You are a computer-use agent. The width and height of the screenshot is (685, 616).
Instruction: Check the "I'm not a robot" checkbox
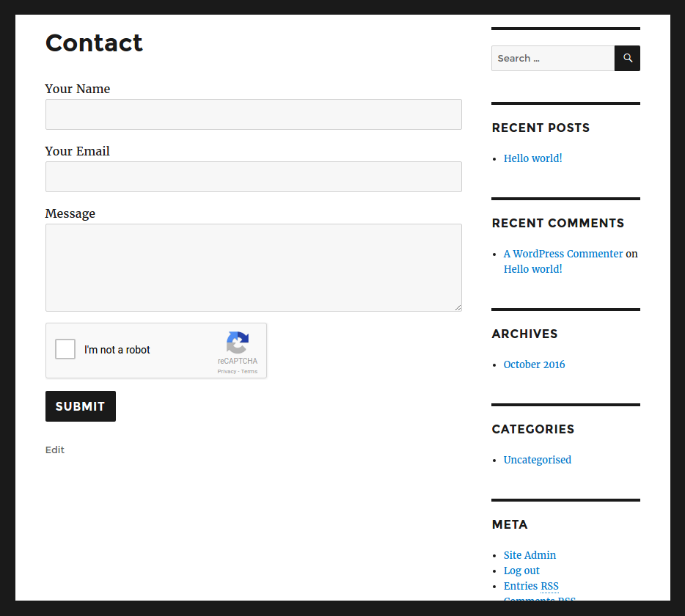65,349
